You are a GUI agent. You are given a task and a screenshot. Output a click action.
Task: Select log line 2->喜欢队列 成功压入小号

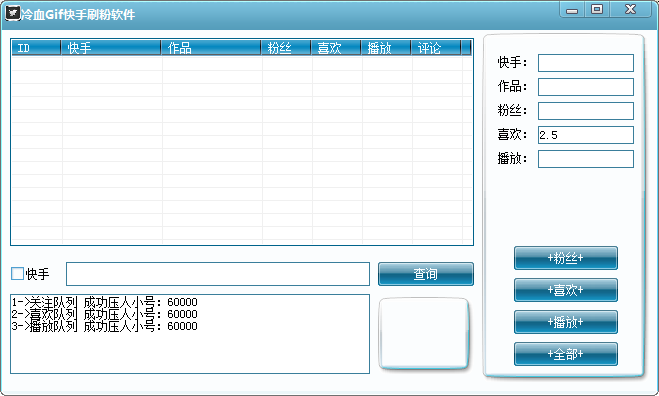[x=105, y=314]
